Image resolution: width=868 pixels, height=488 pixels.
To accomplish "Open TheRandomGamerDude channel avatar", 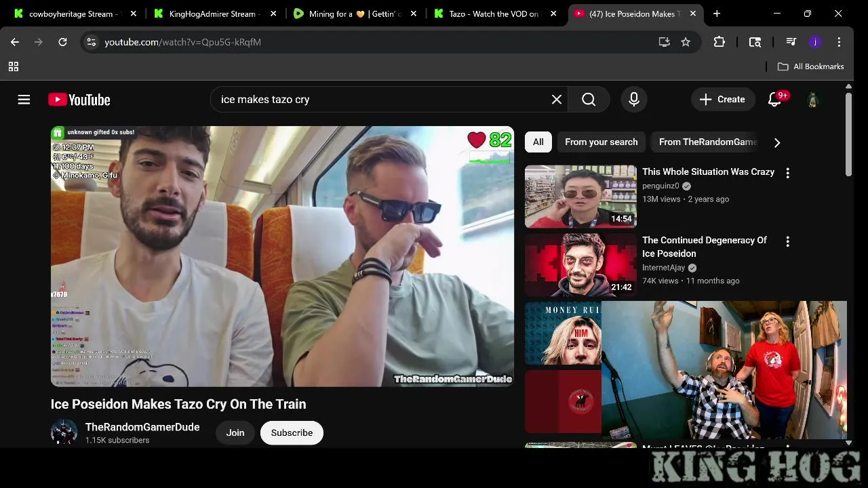I will pos(64,432).
